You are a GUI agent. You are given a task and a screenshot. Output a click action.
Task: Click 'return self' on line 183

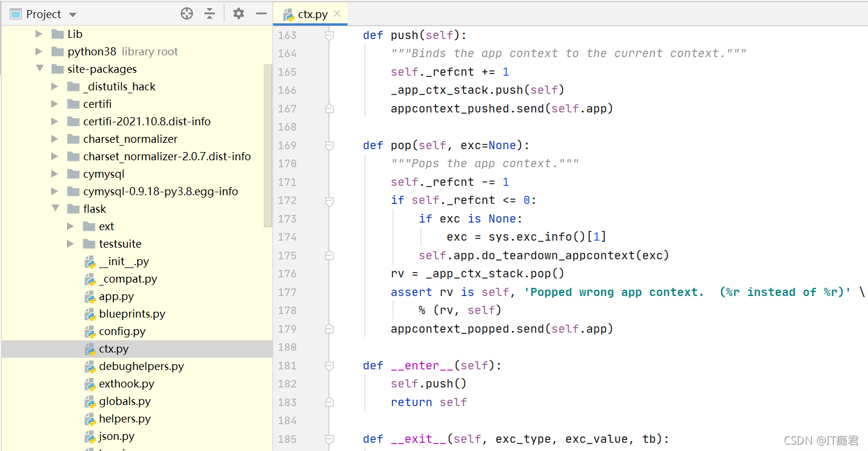point(429,403)
